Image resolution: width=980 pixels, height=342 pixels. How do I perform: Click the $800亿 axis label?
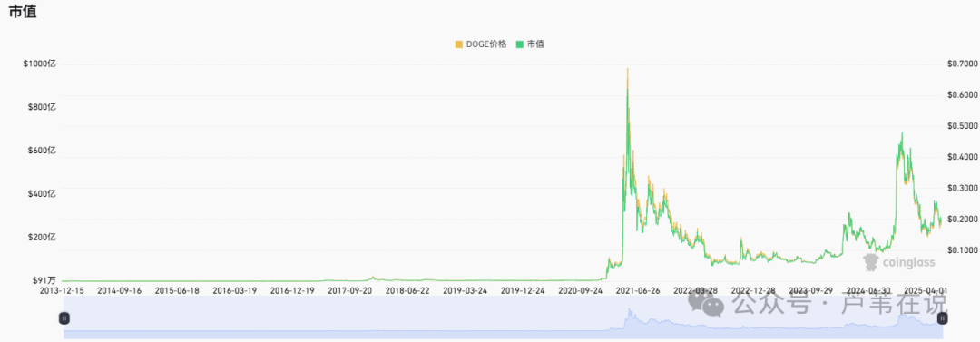[x=42, y=107]
